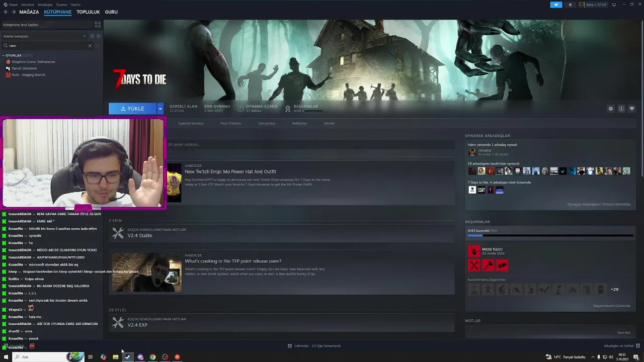Open advanced filter icon beside search

coord(98,46)
